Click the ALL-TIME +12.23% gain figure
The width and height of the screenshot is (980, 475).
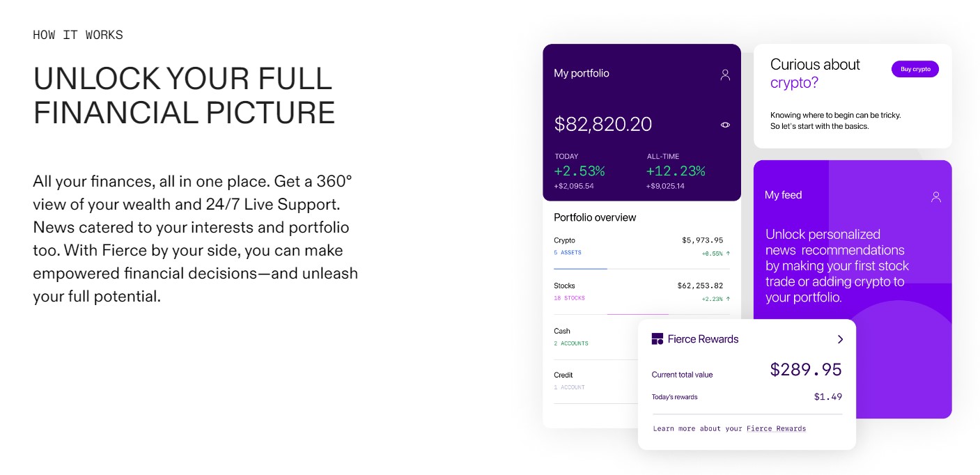point(676,171)
